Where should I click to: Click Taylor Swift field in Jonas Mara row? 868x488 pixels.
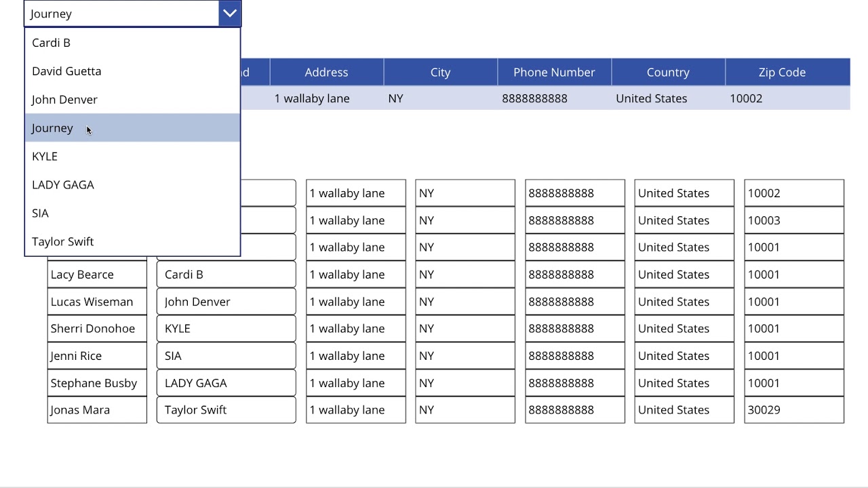coord(226,410)
